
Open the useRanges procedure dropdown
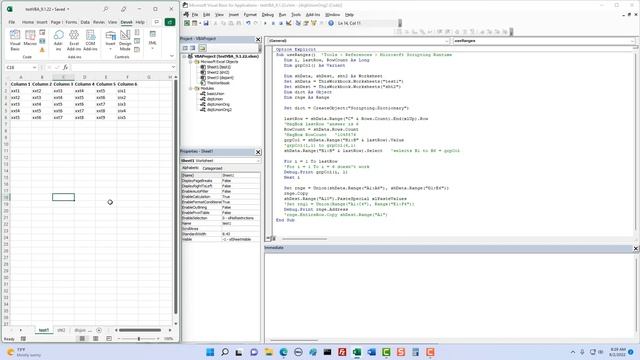[632, 41]
